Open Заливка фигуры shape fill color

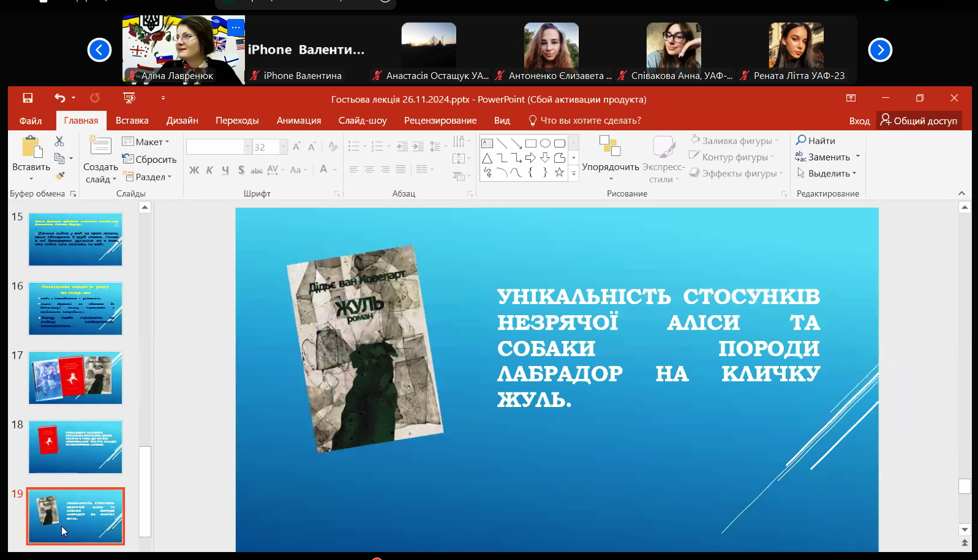coord(734,141)
